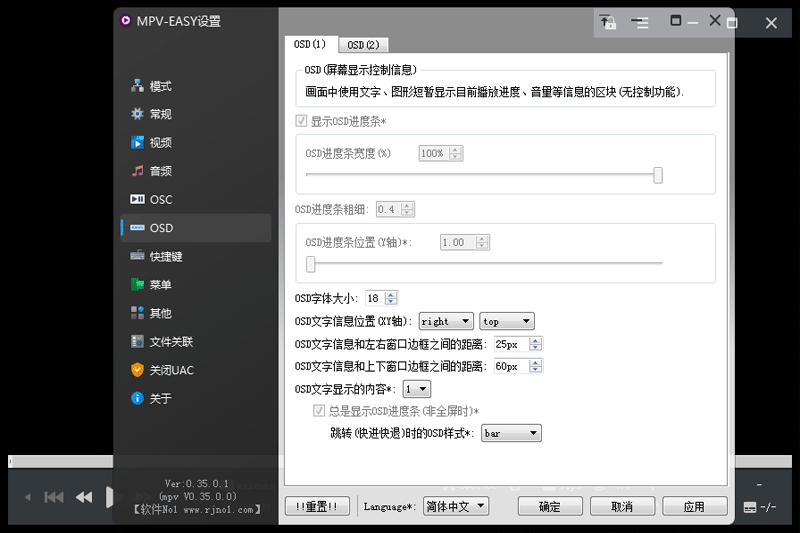Select 模式 in the sidebar menu
This screenshot has height=533, width=800.
point(196,86)
